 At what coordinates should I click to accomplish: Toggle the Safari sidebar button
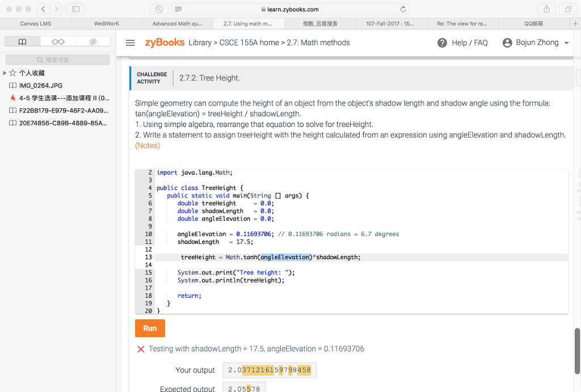pyautogui.click(x=75, y=9)
